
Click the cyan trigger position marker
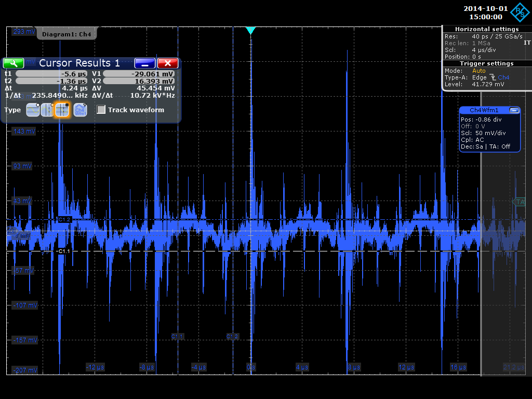pos(250,31)
